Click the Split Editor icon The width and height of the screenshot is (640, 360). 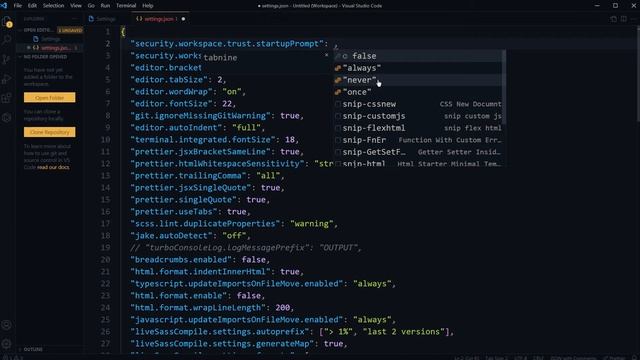pyautogui.click(x=623, y=19)
